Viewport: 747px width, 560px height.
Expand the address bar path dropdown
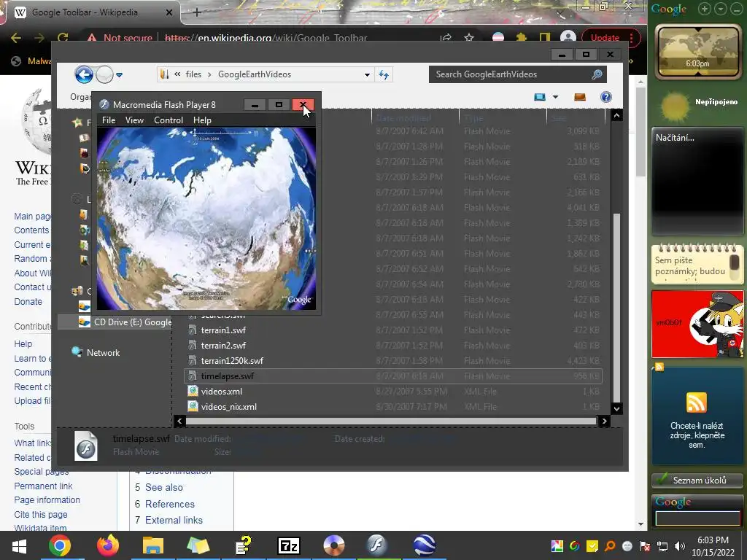coord(367,75)
